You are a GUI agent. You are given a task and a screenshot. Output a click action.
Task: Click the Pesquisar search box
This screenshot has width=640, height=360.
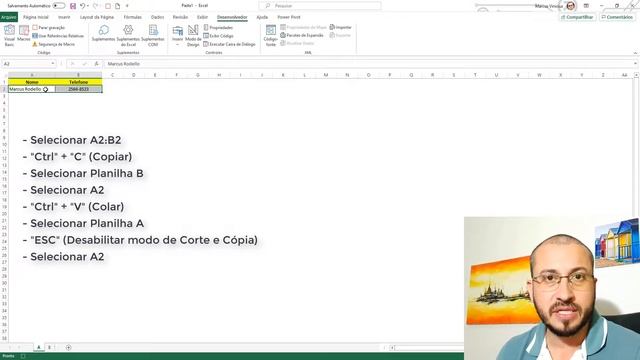320,6
